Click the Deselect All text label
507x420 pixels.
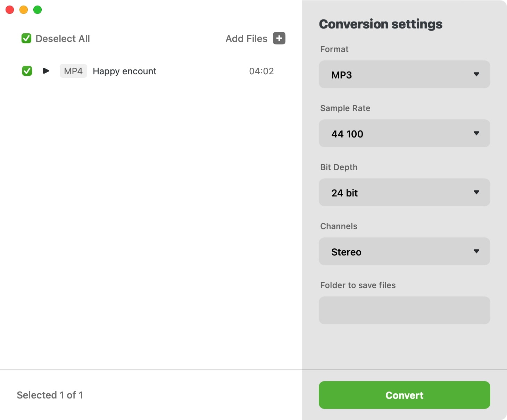(63, 39)
